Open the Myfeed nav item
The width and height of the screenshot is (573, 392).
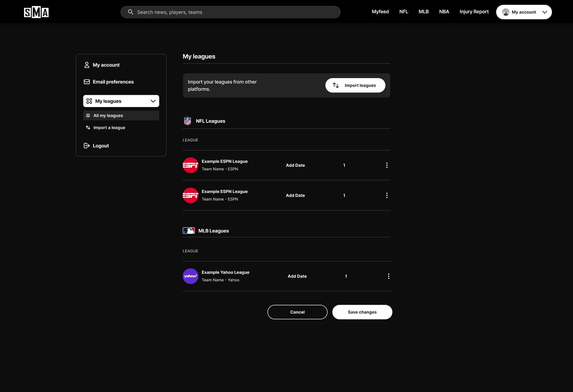pyautogui.click(x=380, y=11)
